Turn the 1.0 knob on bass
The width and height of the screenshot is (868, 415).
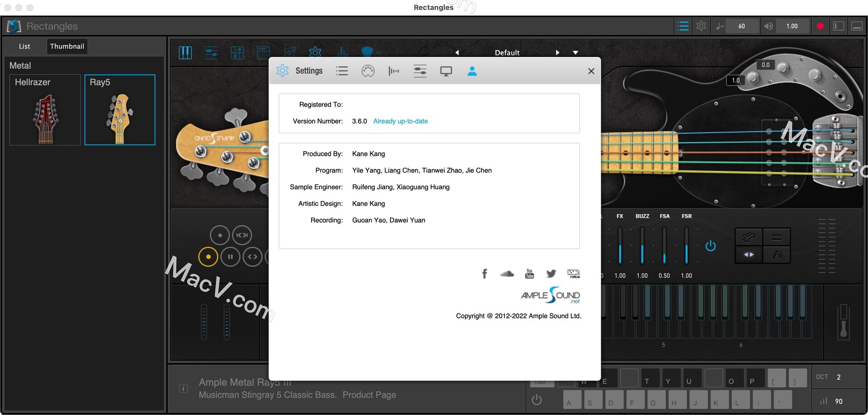[x=752, y=78]
